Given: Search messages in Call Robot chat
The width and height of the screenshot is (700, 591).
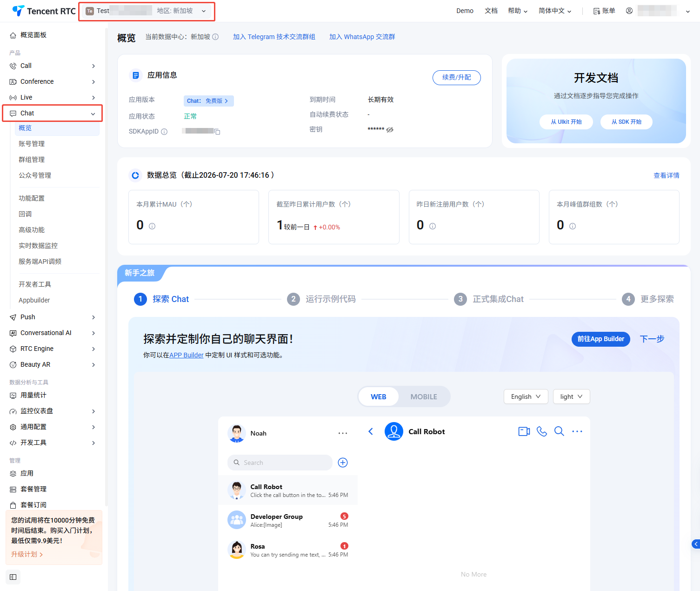Looking at the screenshot, I should (x=559, y=431).
